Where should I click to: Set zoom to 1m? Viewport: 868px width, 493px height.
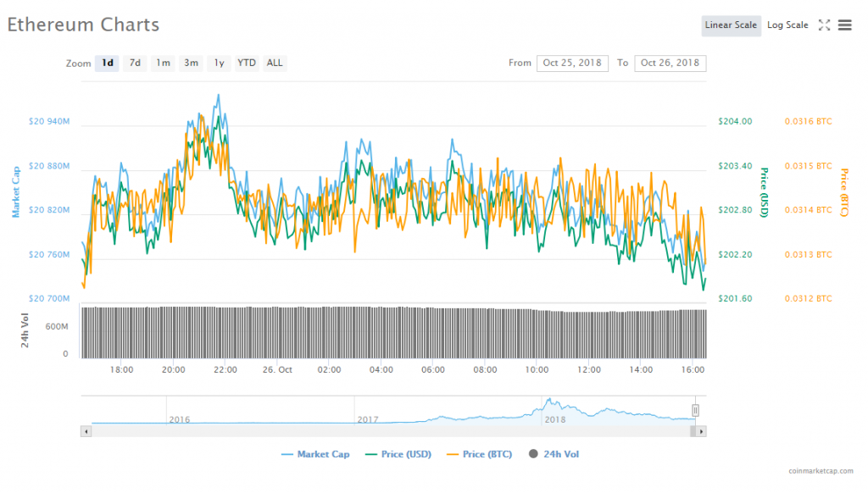(163, 63)
